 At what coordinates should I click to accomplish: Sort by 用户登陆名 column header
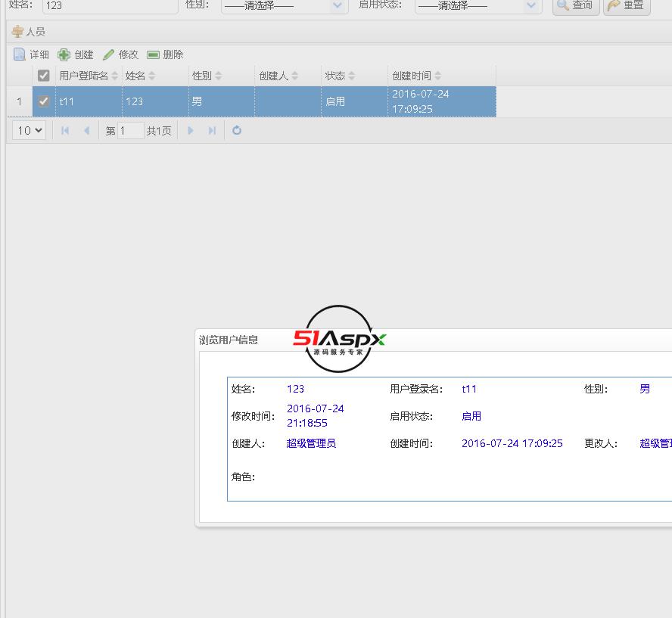point(84,76)
